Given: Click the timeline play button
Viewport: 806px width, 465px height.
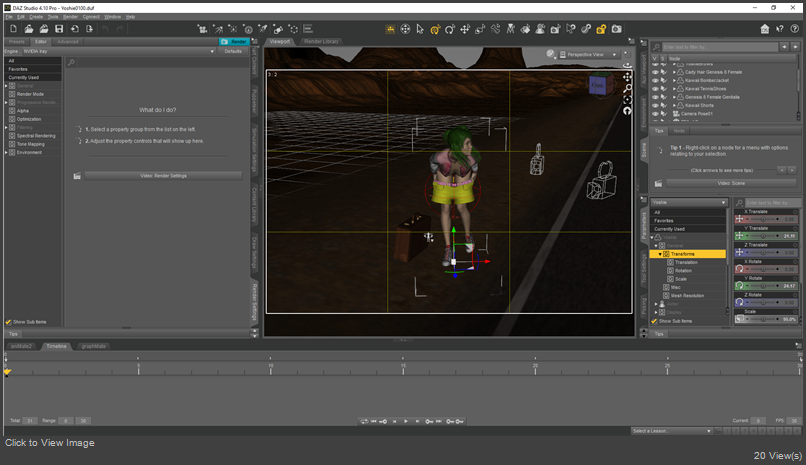Looking at the screenshot, I should pyautogui.click(x=406, y=421).
